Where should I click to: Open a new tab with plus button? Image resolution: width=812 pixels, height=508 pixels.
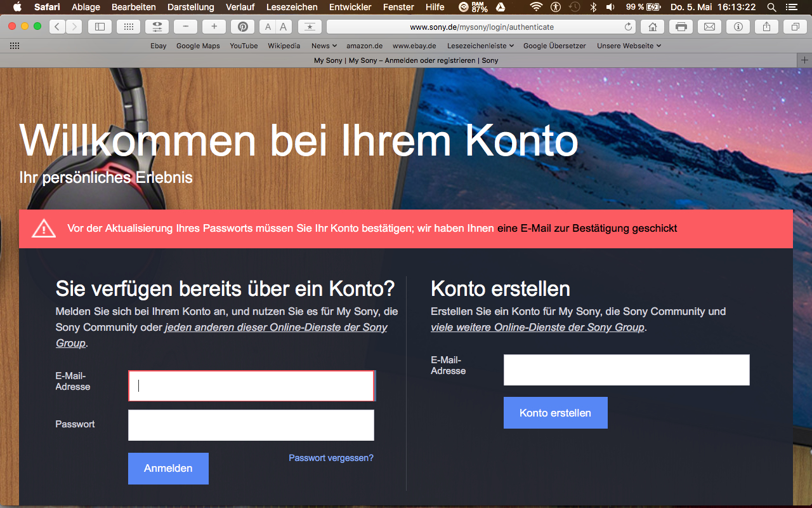[x=804, y=60]
